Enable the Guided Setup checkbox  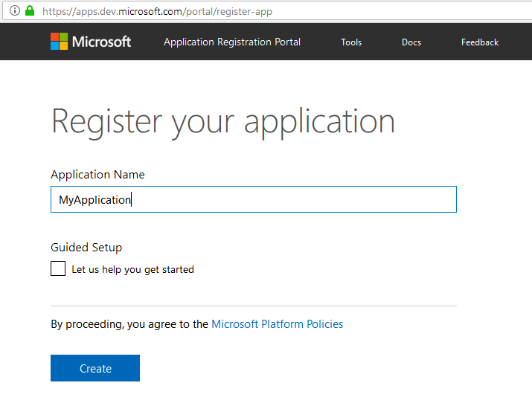[x=58, y=268]
